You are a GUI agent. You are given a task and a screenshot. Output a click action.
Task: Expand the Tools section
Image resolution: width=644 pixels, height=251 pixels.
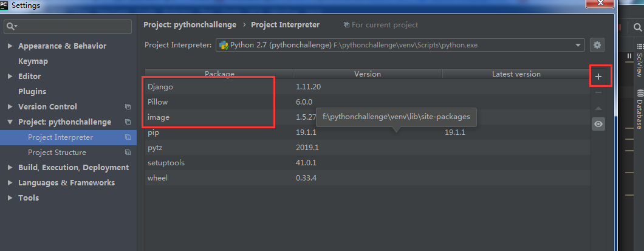click(10, 198)
